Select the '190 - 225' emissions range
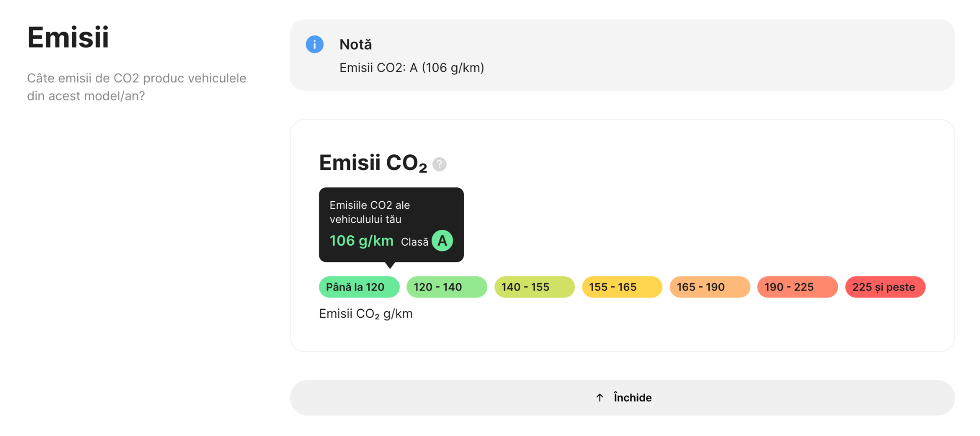Screen dimensions: 980x436 tap(797, 287)
